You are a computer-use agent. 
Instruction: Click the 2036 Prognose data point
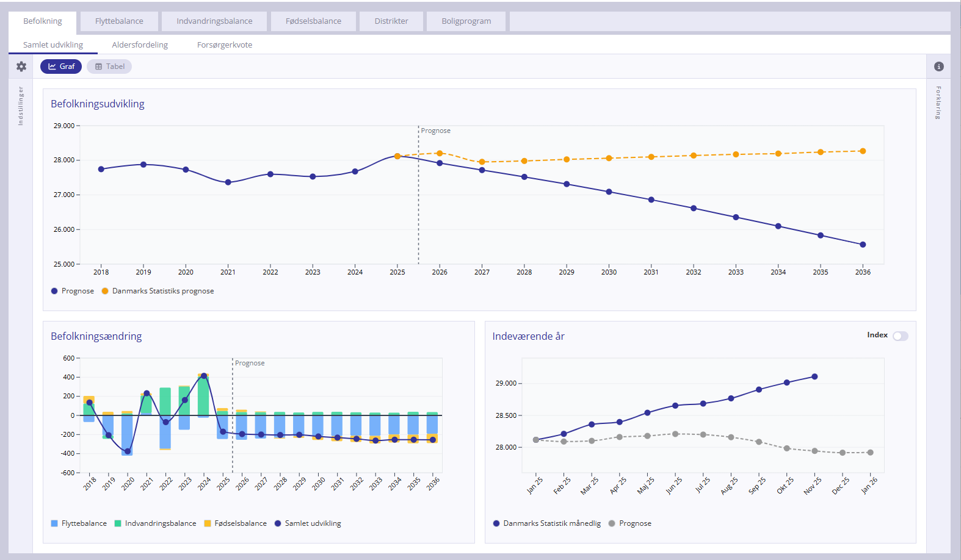click(863, 245)
